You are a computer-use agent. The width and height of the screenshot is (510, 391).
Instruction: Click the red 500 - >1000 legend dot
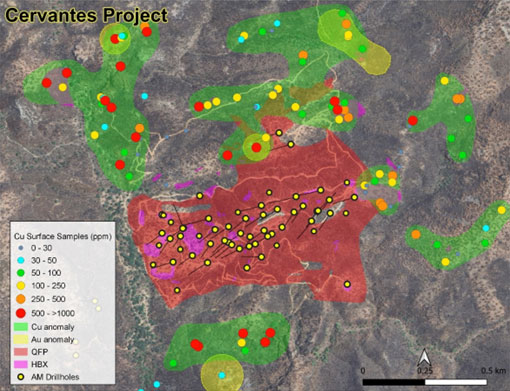[21, 313]
